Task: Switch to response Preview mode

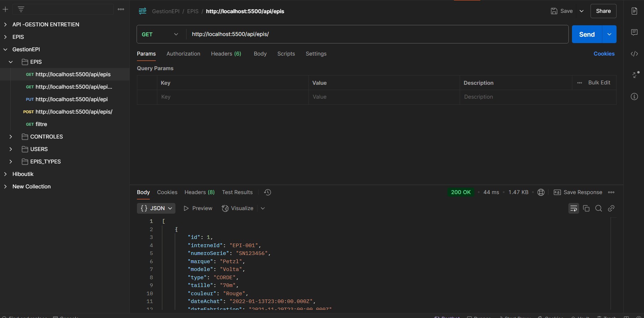Action: click(x=198, y=208)
